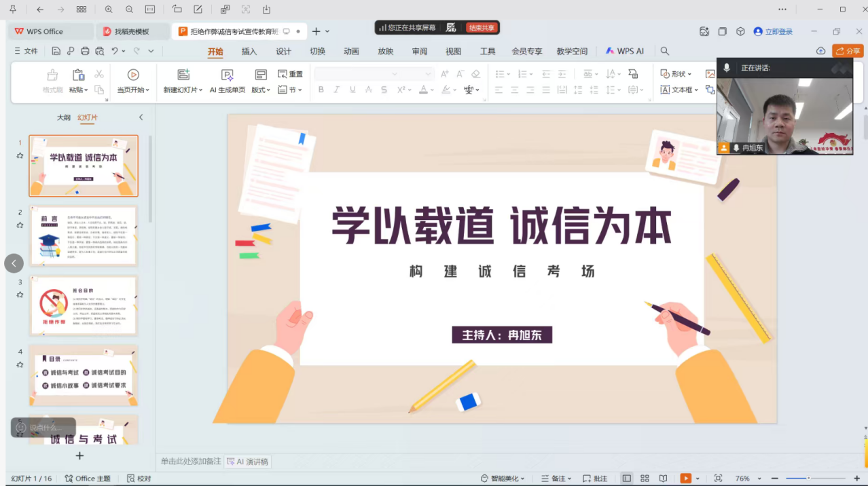Click the 结束共享 button

[482, 28]
